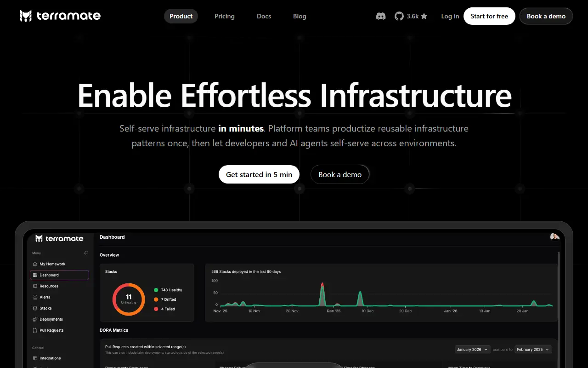The width and height of the screenshot is (588, 368).
Task: Click the "Overview" heading in the dashboard
Action: (109, 255)
